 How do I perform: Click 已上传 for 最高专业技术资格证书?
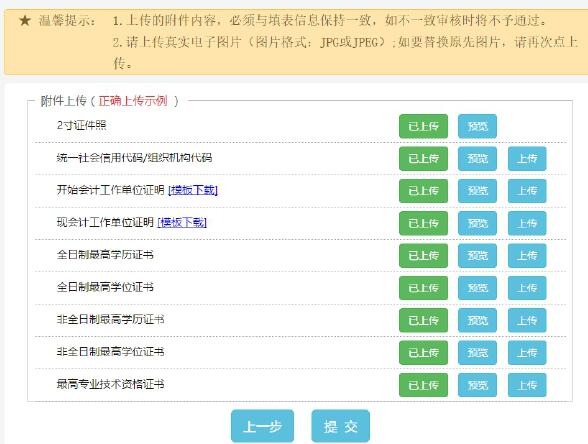click(423, 385)
